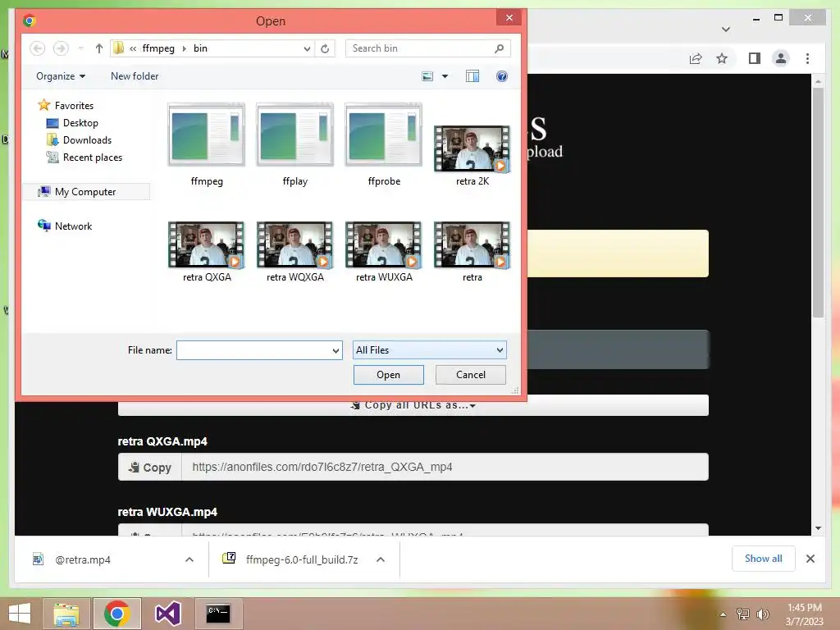Change view with the view icon

click(x=427, y=76)
